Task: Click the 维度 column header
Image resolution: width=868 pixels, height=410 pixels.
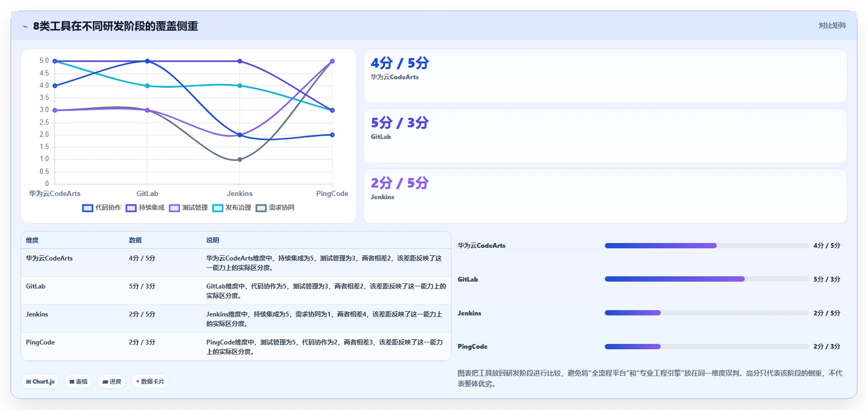Action: click(x=32, y=240)
